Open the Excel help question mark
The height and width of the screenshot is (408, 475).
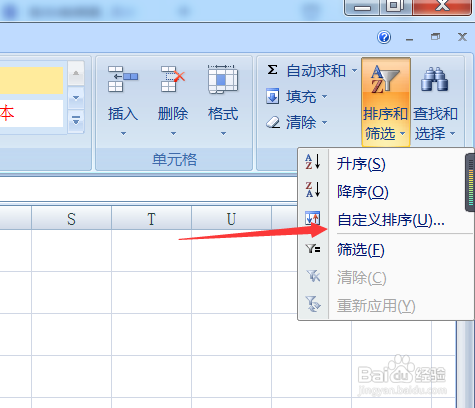point(384,37)
